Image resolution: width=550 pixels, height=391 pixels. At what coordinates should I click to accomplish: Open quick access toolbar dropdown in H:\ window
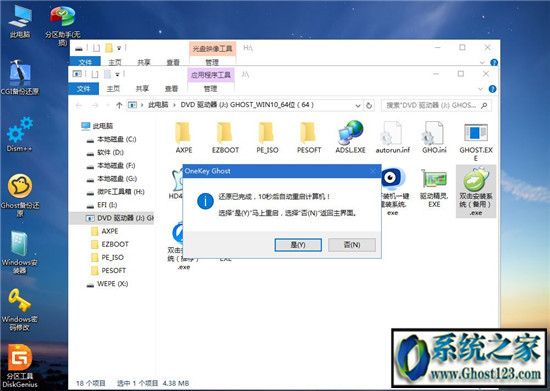(x=119, y=48)
